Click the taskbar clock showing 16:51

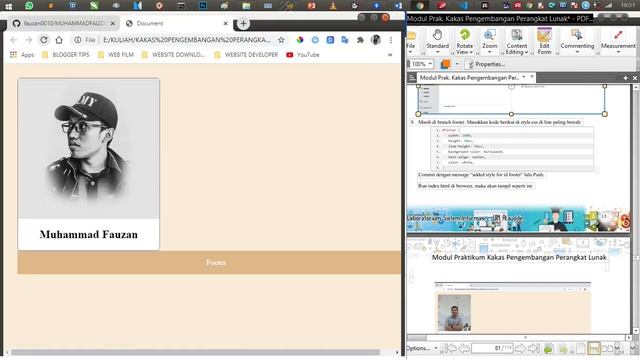628,5
